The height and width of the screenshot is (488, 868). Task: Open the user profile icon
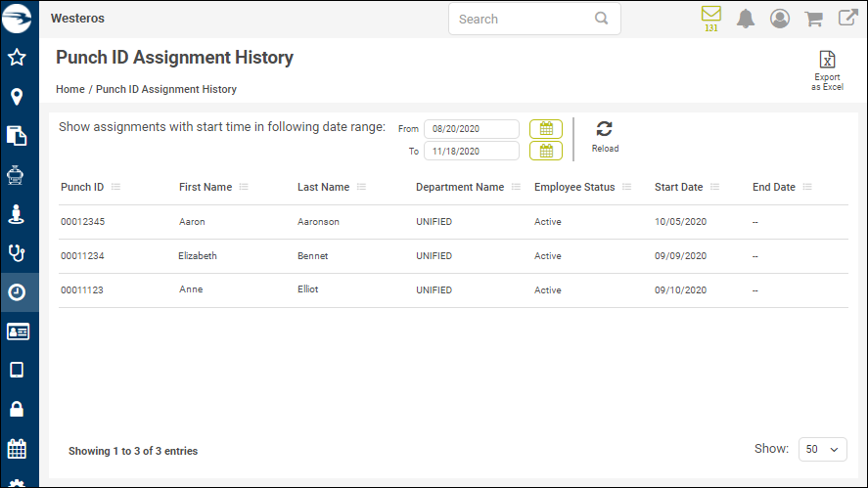click(x=780, y=19)
